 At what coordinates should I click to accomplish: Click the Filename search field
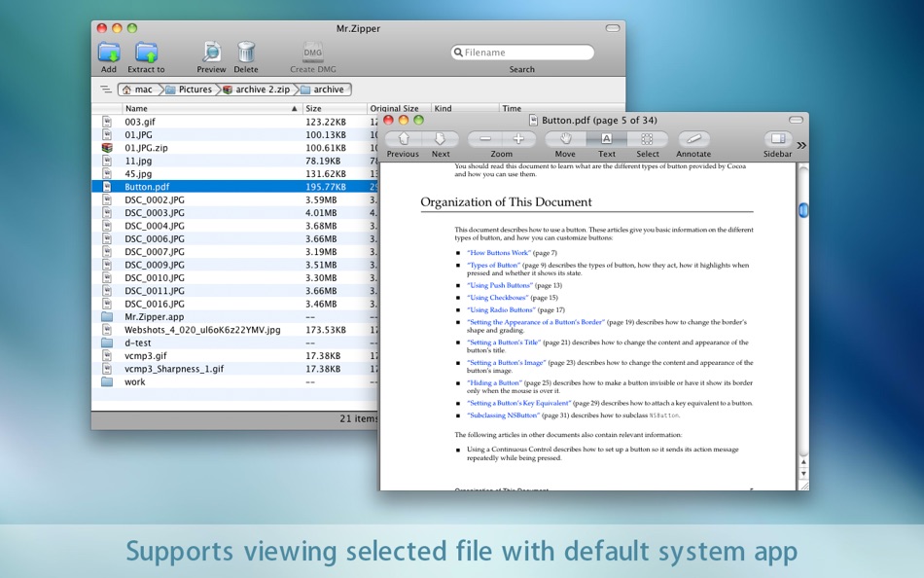pos(522,53)
